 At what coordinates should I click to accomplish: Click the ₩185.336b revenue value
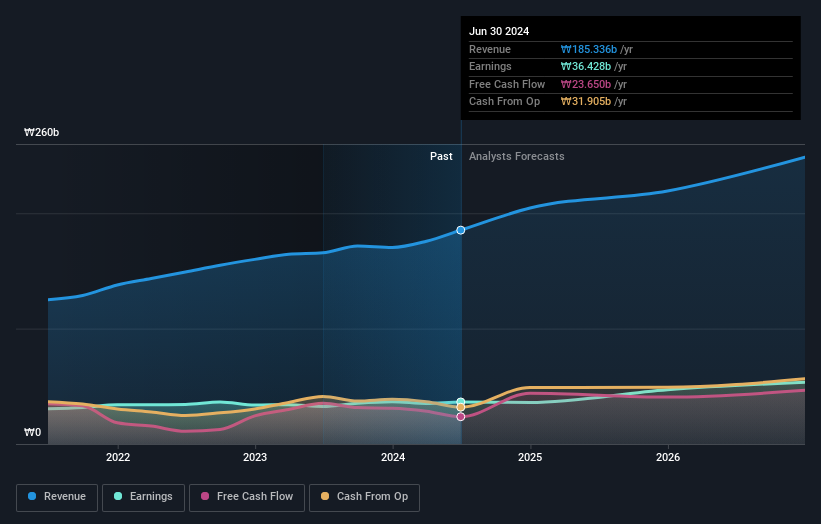(589, 49)
